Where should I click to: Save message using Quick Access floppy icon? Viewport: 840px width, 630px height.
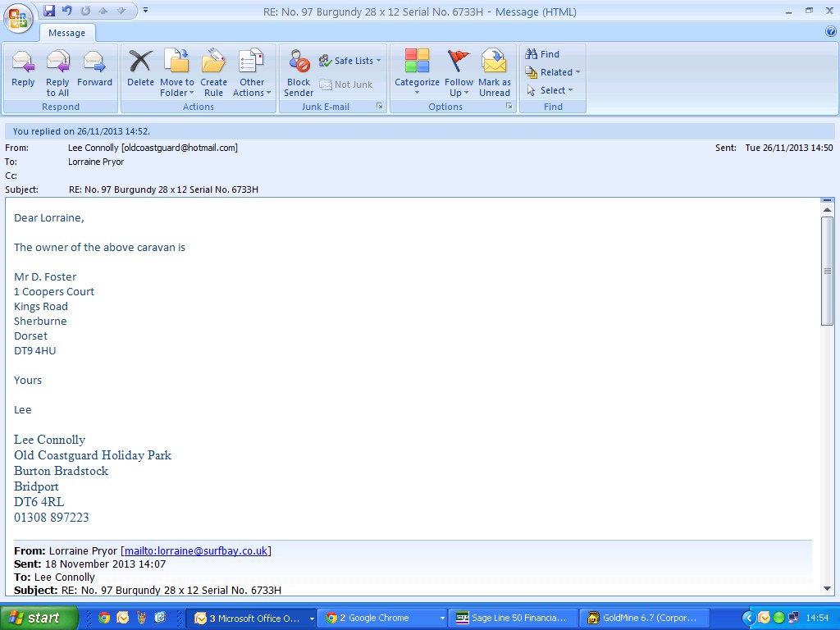tap(49, 10)
